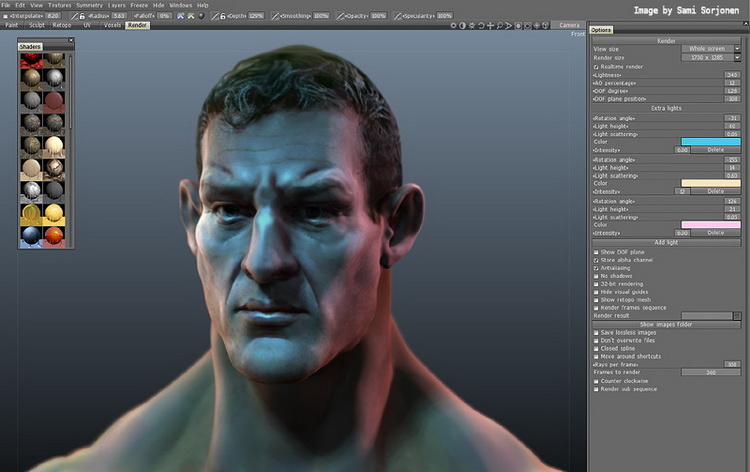Toggle the Realtime render checkbox
The image size is (750, 472).
(596, 66)
